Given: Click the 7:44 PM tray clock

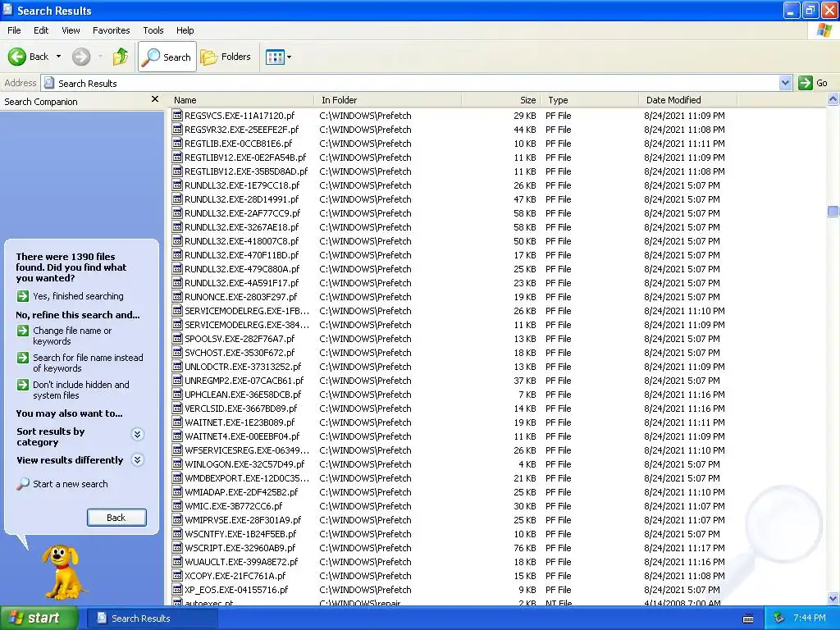Looking at the screenshot, I should tap(810, 619).
